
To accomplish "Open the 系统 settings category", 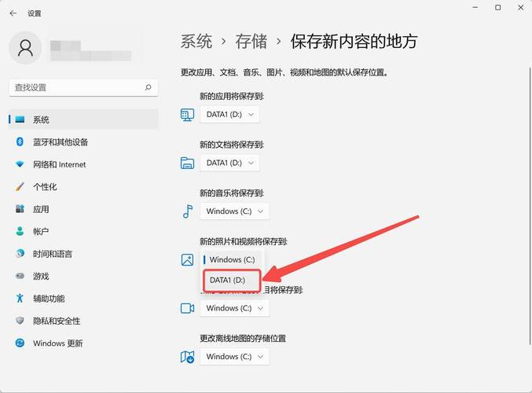I will (83, 119).
